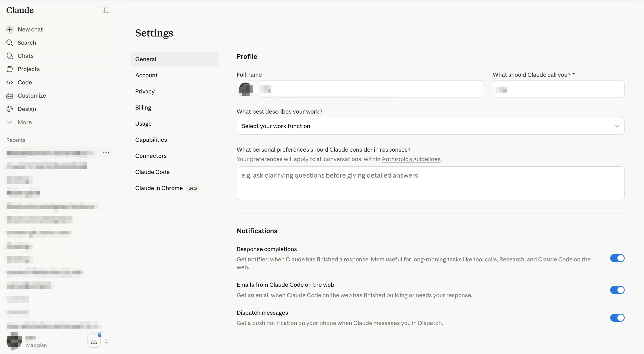Image resolution: width=644 pixels, height=354 pixels.
Task: Open the work function dropdown
Action: point(430,126)
